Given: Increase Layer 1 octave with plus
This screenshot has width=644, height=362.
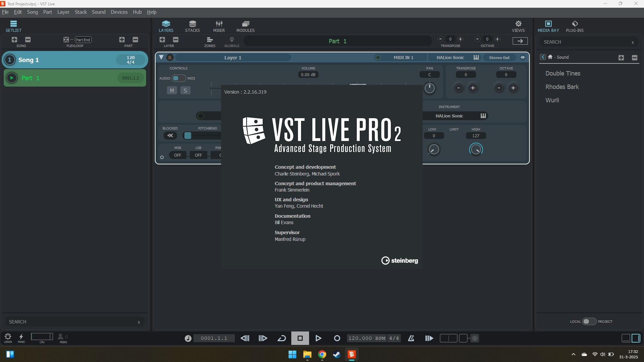Looking at the screenshot, I should click(x=513, y=88).
